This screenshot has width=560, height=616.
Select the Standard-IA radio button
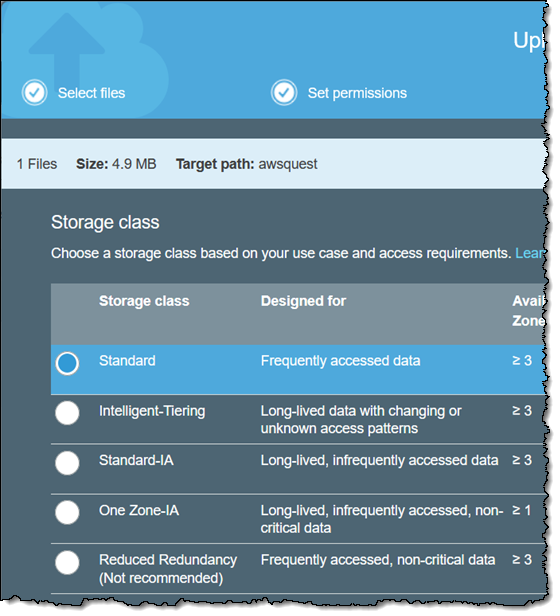[67, 463]
